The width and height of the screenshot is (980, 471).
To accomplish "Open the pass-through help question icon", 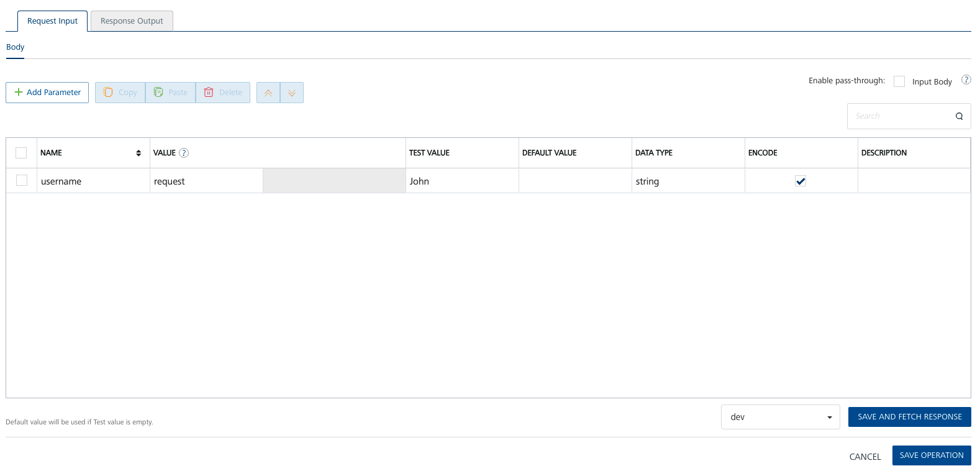I will 966,80.
